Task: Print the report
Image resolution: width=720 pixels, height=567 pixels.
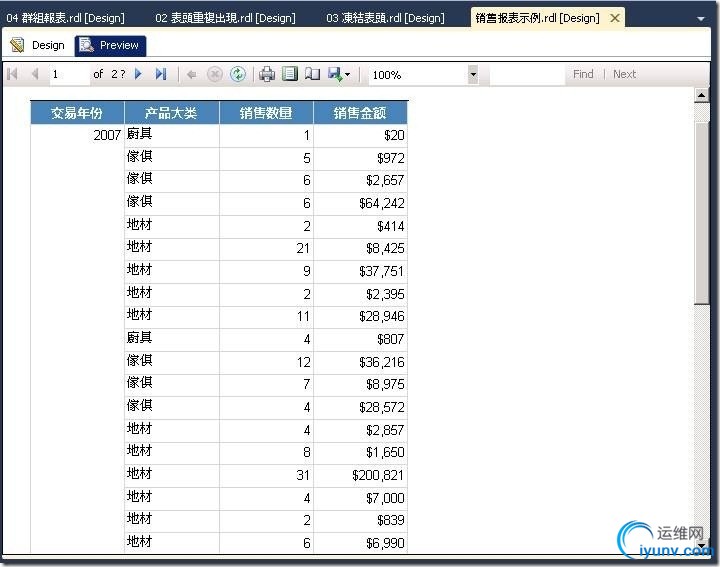Action: 267,74
